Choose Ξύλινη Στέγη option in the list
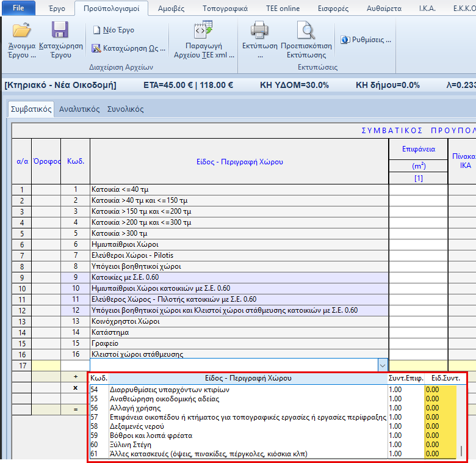 coord(129,445)
